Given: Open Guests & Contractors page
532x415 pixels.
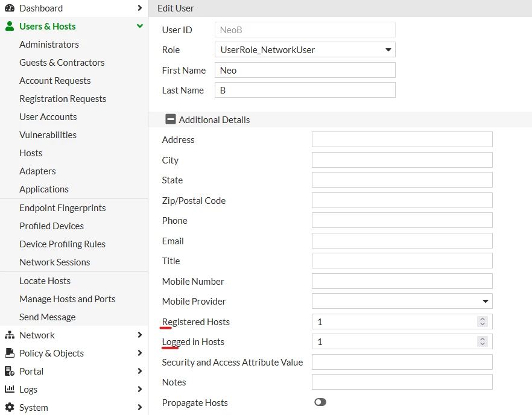Looking at the screenshot, I should click(62, 63).
